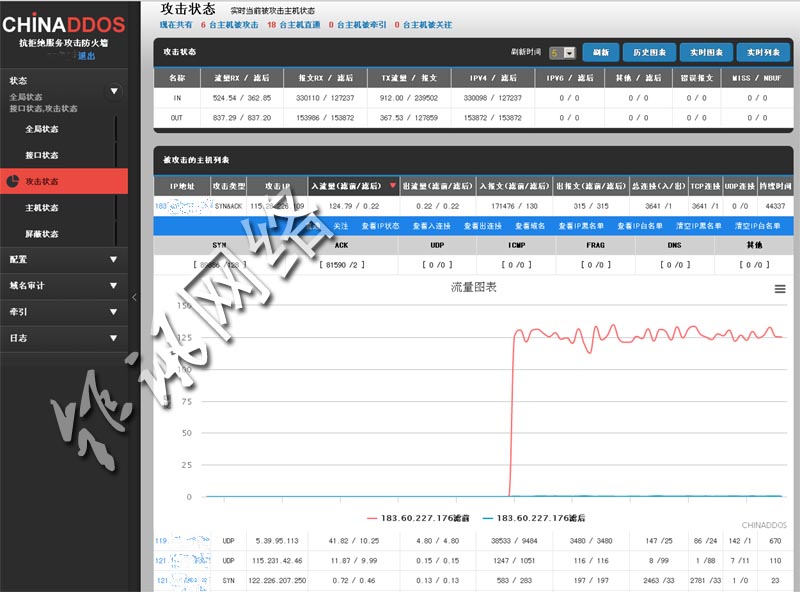The height and width of the screenshot is (592, 800).
Task: Click the pie icon beside 攻击状态
Action: [13, 181]
